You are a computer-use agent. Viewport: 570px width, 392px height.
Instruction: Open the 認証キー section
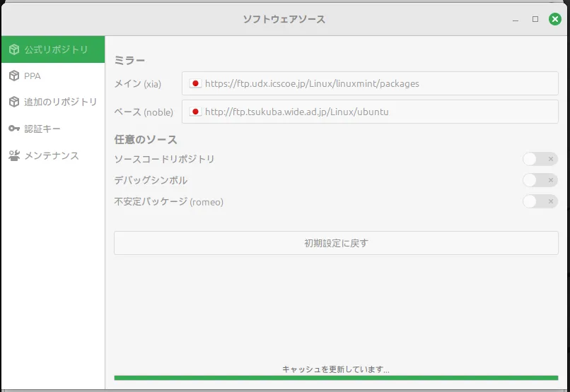[42, 129]
